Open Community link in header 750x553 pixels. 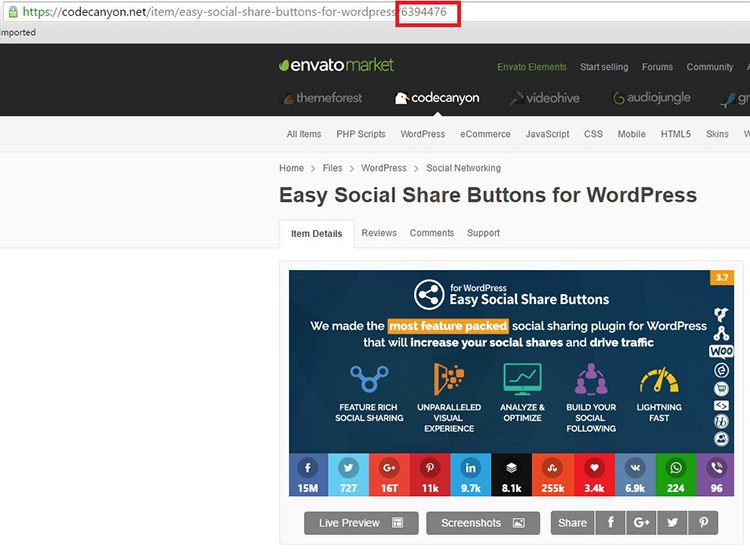click(x=709, y=67)
